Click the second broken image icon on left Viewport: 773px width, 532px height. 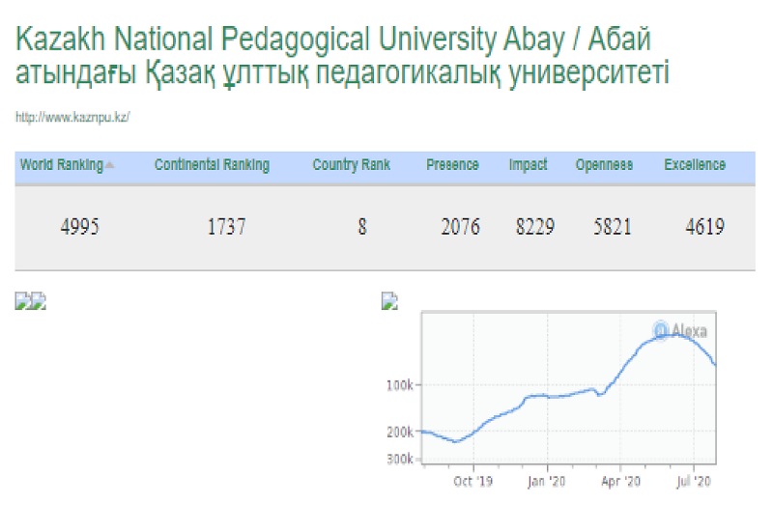click(x=39, y=301)
